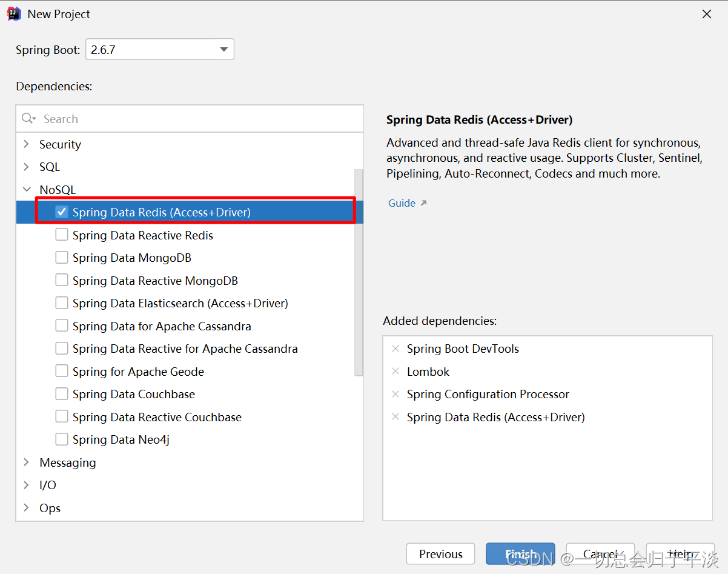Enable Spring Data MongoDB dependency
Viewport: 728px width, 574px height.
61,258
